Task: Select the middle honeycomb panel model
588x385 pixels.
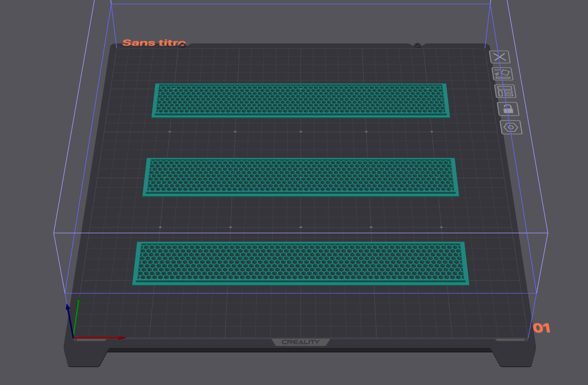Action: point(301,176)
